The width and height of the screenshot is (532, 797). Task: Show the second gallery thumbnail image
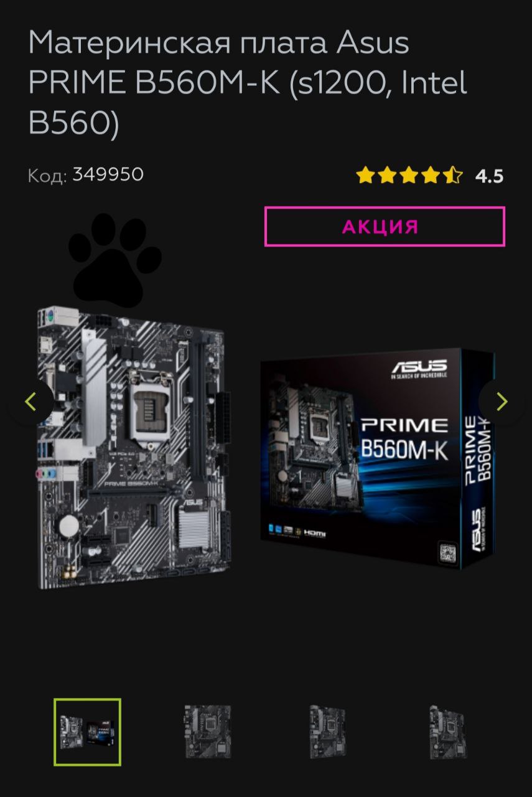(207, 732)
